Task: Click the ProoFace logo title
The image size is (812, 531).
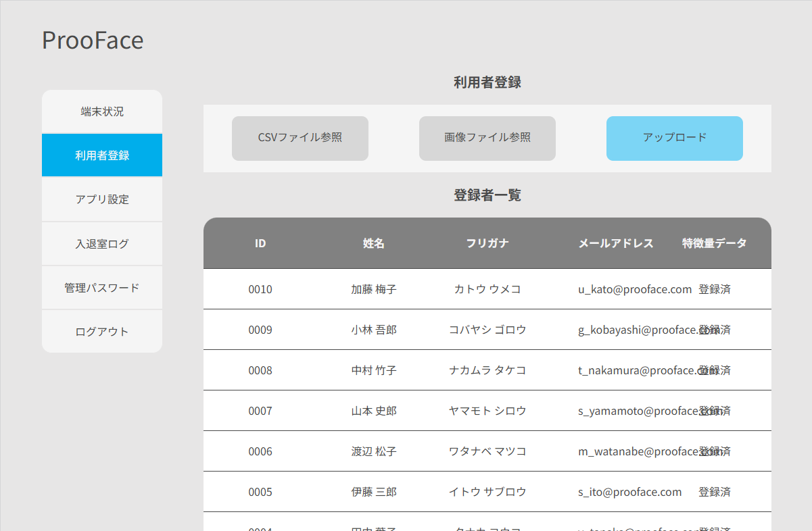Action: [93, 41]
